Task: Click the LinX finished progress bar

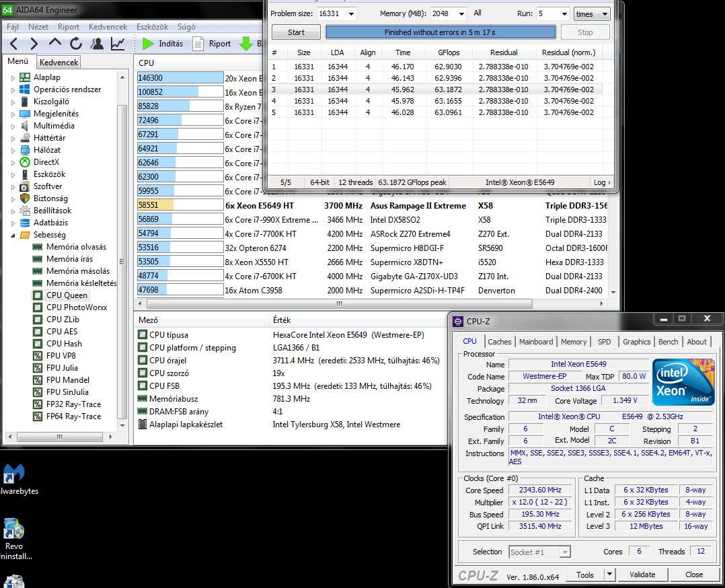Action: [x=440, y=32]
